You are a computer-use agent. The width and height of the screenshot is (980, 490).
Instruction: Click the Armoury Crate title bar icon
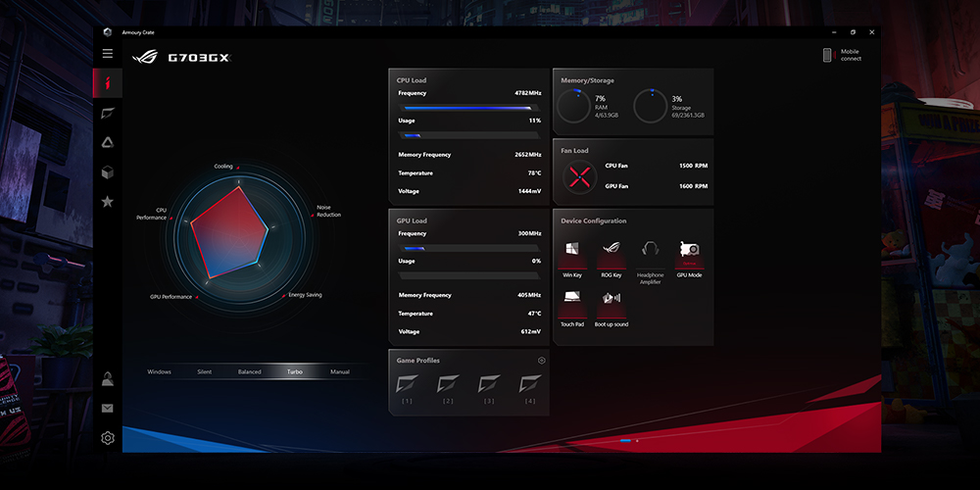click(107, 32)
